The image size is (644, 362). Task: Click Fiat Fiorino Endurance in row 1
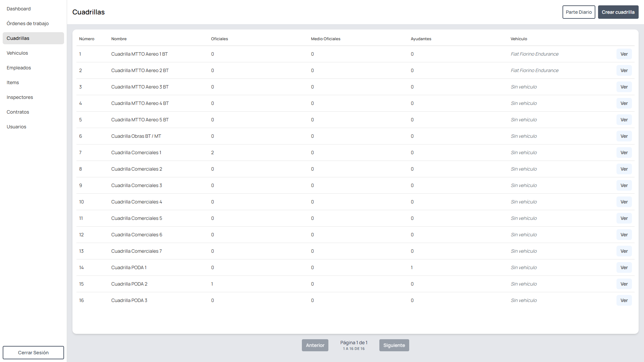[x=534, y=54]
